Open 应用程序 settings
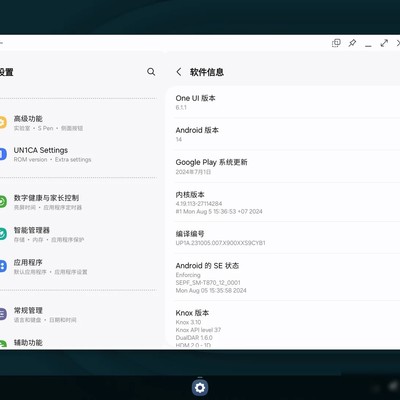Screen dimensions: 400x400 coord(78,267)
